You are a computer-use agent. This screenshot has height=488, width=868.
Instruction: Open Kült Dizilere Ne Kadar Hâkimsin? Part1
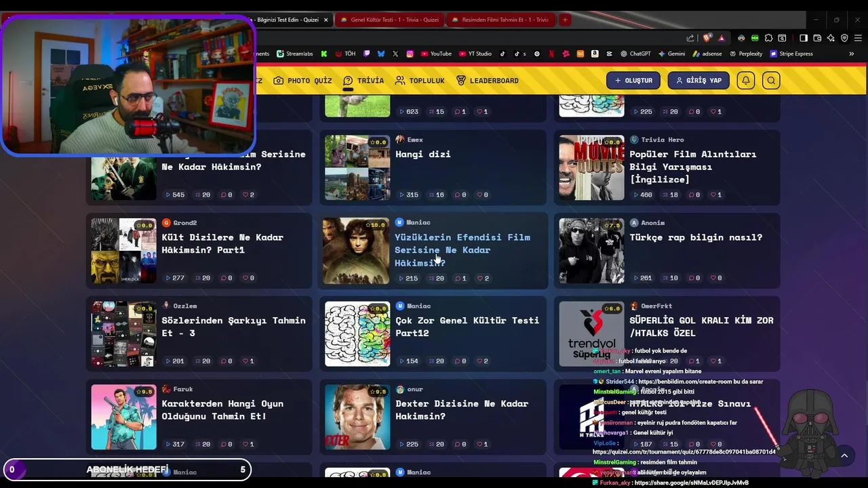222,243
